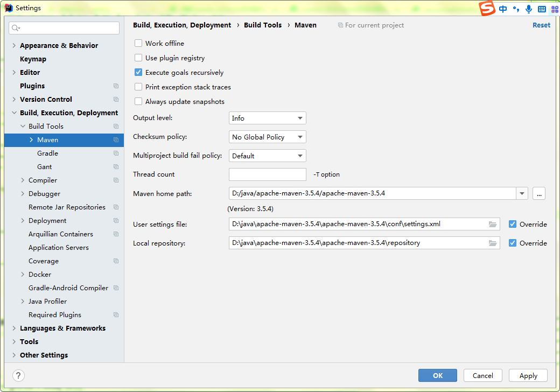Open the Checksum policy dropdown
560x392 pixels.
click(x=268, y=137)
